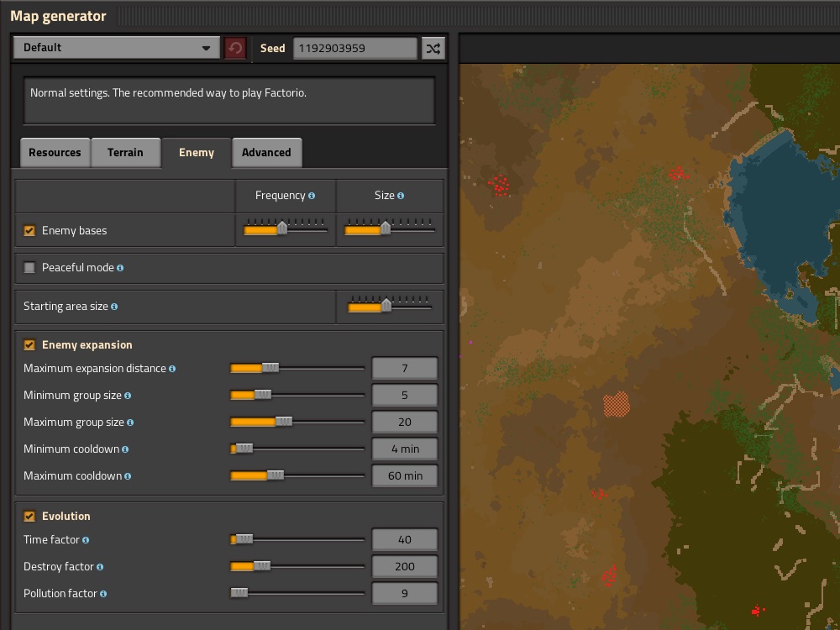840x630 pixels.
Task: Disable the Evolution checkbox
Action: pos(30,516)
